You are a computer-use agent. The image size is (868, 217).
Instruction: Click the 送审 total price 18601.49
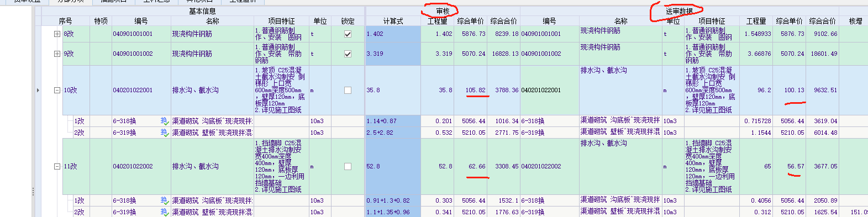(824, 54)
